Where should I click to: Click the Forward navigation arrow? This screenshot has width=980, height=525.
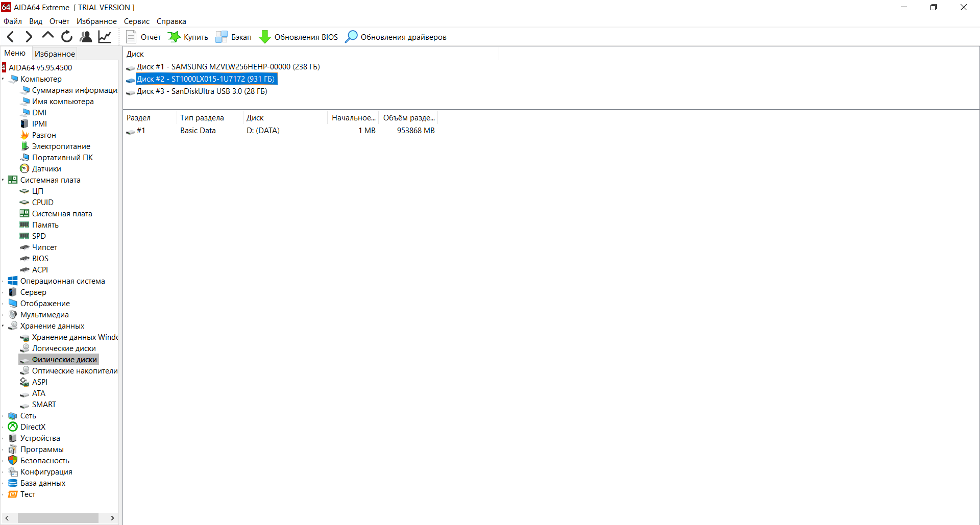29,37
